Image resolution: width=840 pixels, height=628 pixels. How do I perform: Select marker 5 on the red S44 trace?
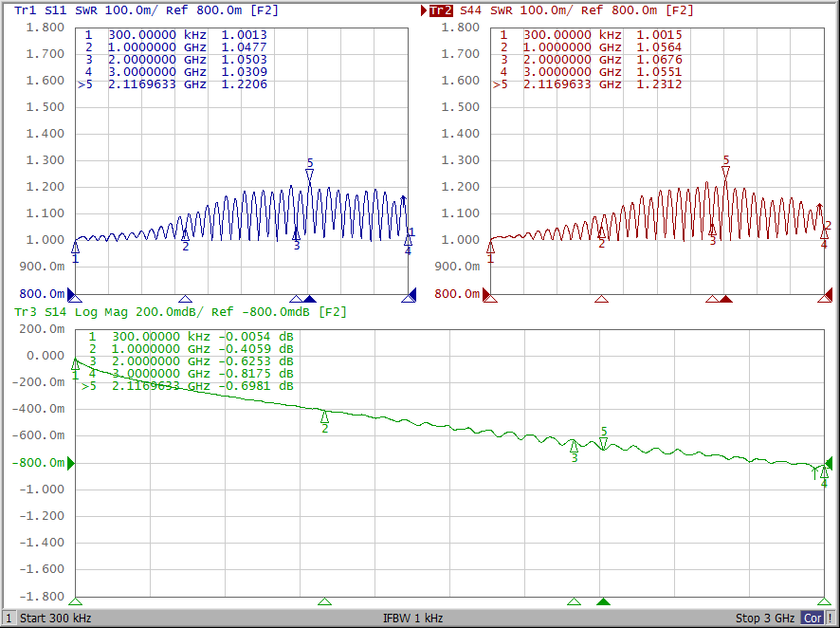(x=725, y=172)
